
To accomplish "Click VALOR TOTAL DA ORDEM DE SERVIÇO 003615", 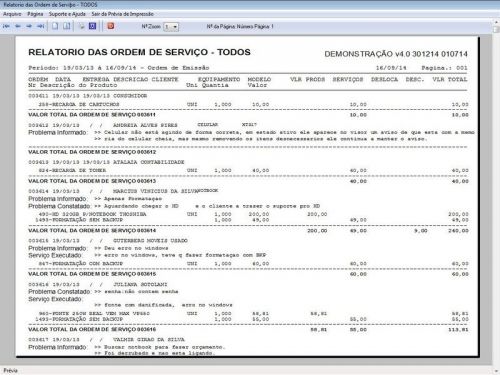I will coord(92,274).
